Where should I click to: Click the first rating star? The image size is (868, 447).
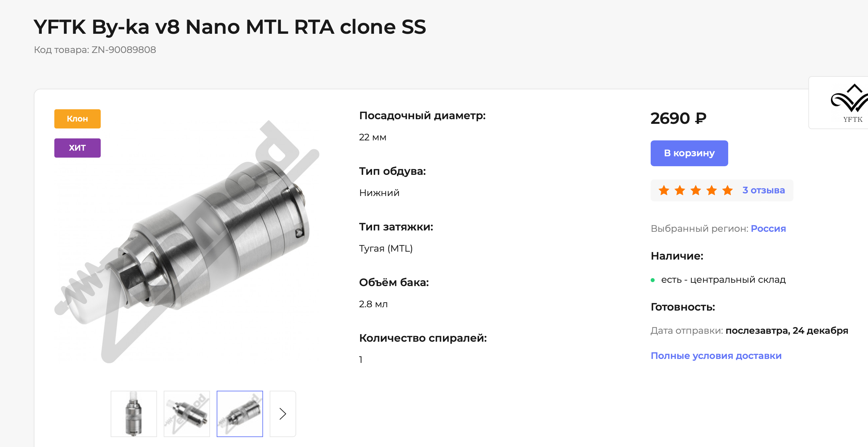(x=664, y=190)
